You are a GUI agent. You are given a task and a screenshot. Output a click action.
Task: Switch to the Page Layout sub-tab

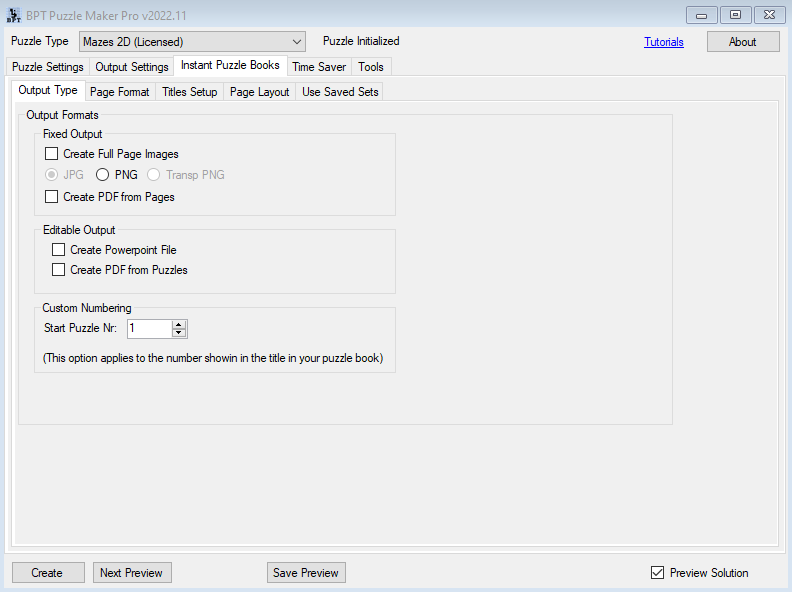(x=260, y=92)
